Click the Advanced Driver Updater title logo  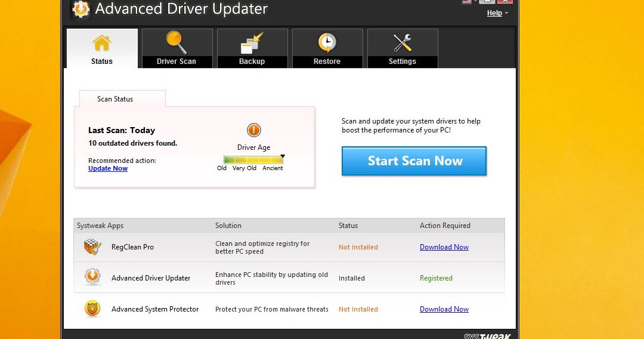[80, 9]
